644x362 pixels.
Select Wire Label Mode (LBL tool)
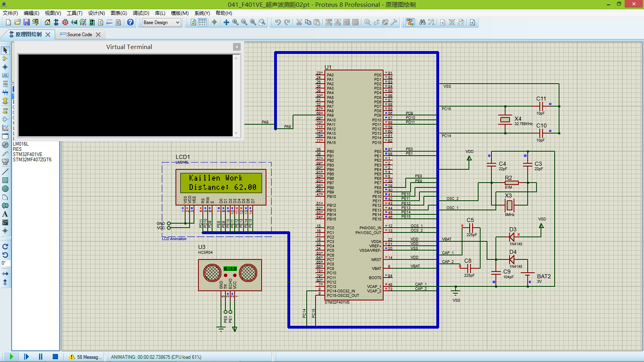coord(5,75)
